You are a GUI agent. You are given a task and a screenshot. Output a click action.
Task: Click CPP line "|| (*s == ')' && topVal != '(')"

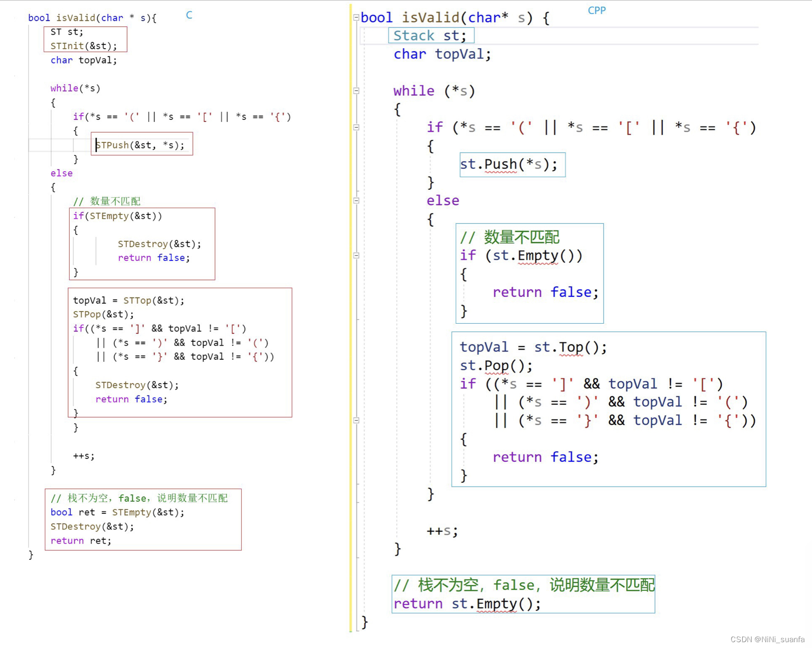point(620,402)
